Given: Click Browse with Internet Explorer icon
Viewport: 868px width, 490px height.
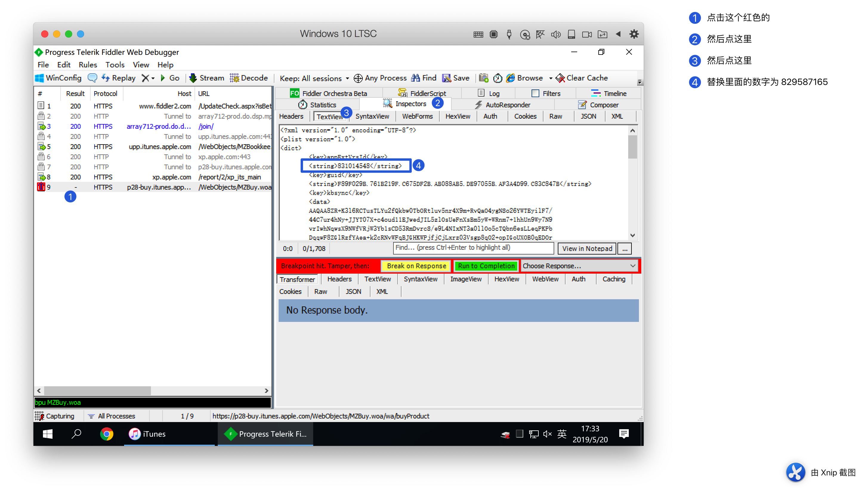Looking at the screenshot, I should [x=524, y=78].
